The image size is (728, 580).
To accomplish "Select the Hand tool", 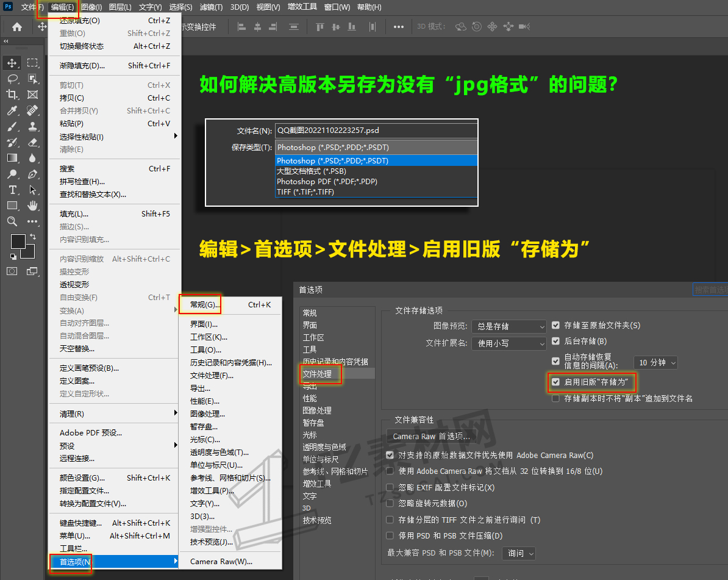I will pos(32,206).
